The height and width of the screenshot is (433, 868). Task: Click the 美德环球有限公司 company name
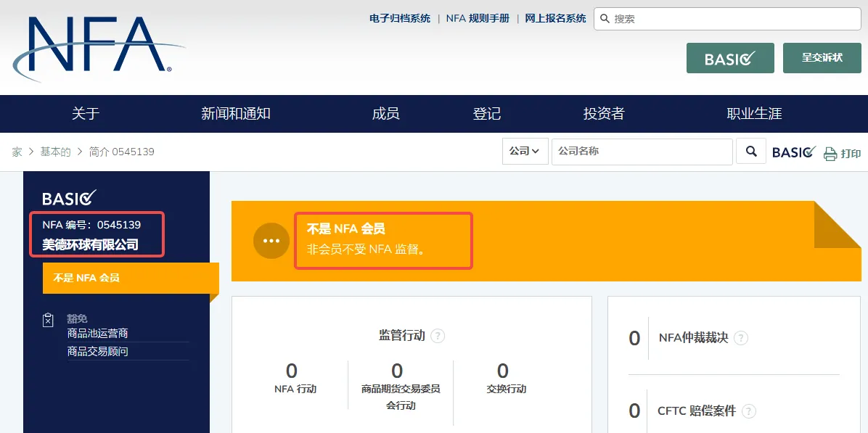90,244
